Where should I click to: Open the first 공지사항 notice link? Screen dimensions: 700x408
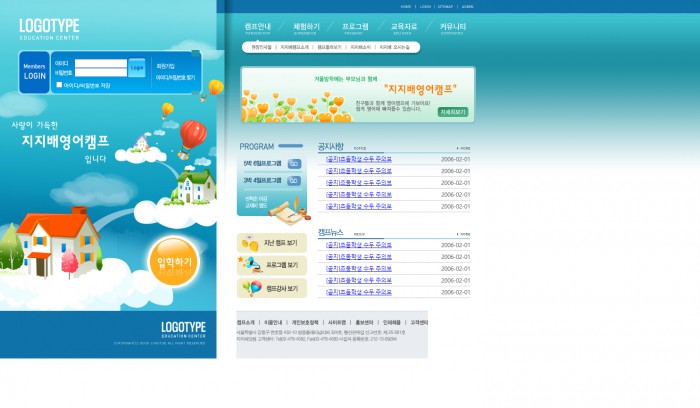point(358,159)
